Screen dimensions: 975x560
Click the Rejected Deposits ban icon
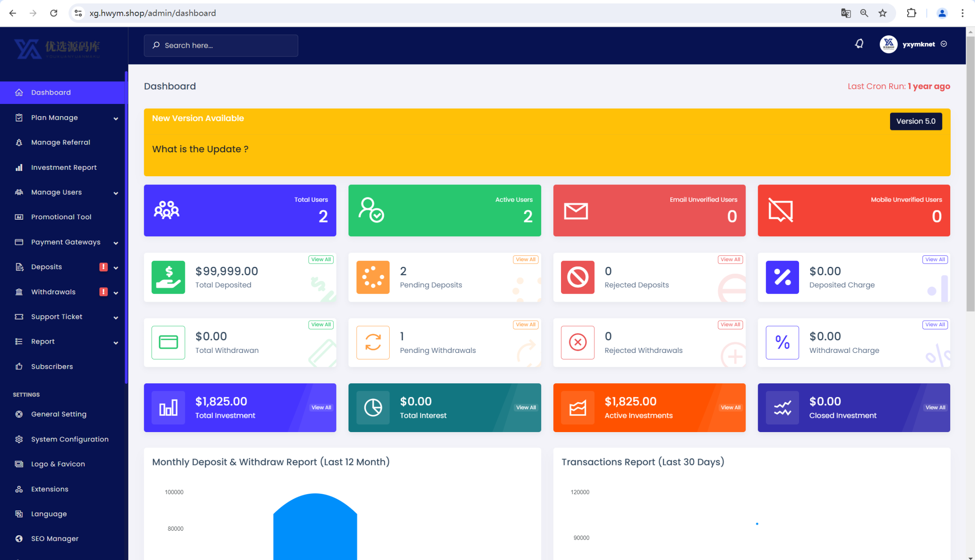(577, 277)
